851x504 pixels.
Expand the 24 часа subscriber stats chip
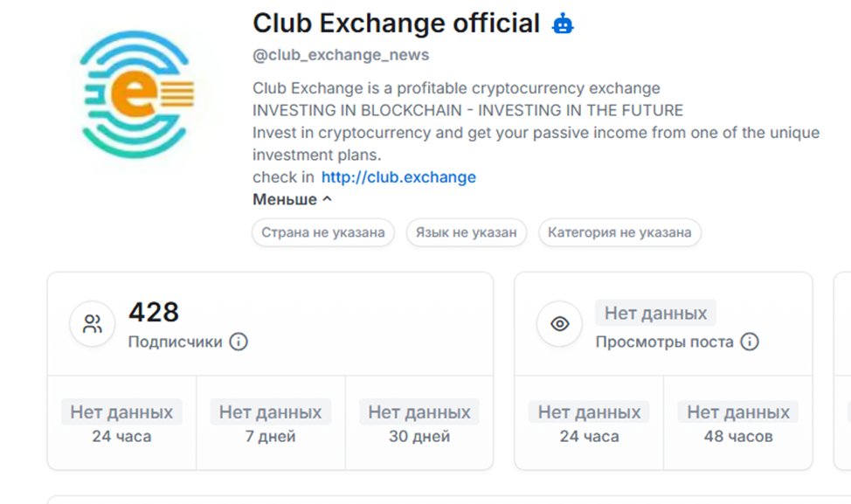[x=121, y=411]
